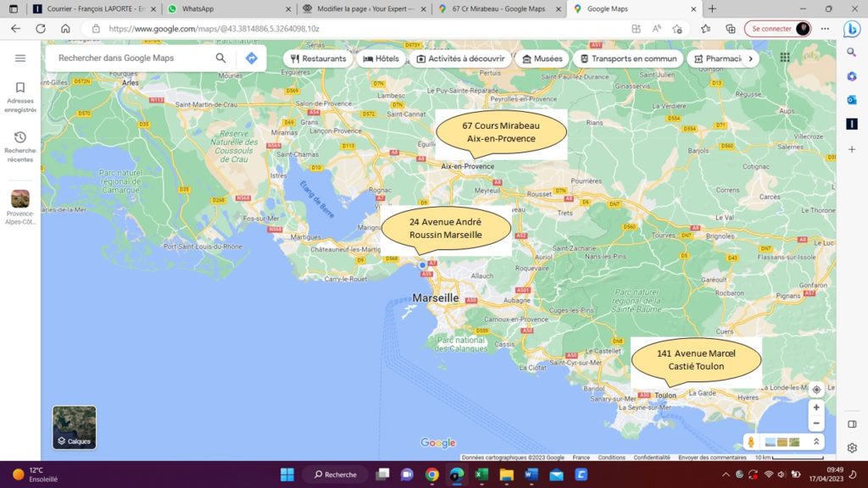Open recent searches (Recherches récentes)
The image size is (868, 488).
tap(20, 147)
